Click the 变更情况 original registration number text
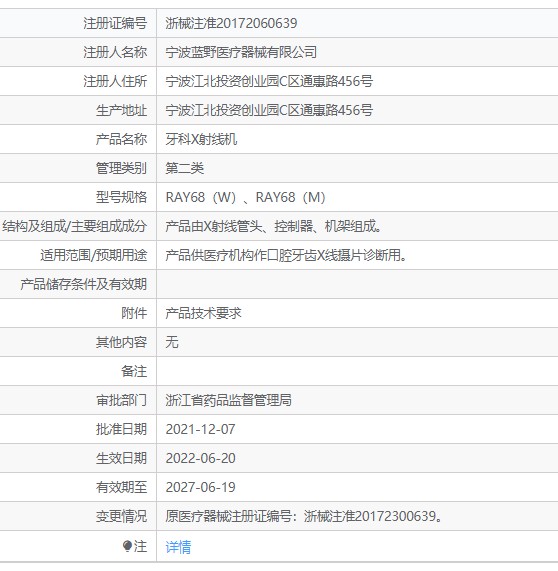558x571 pixels. click(x=304, y=516)
